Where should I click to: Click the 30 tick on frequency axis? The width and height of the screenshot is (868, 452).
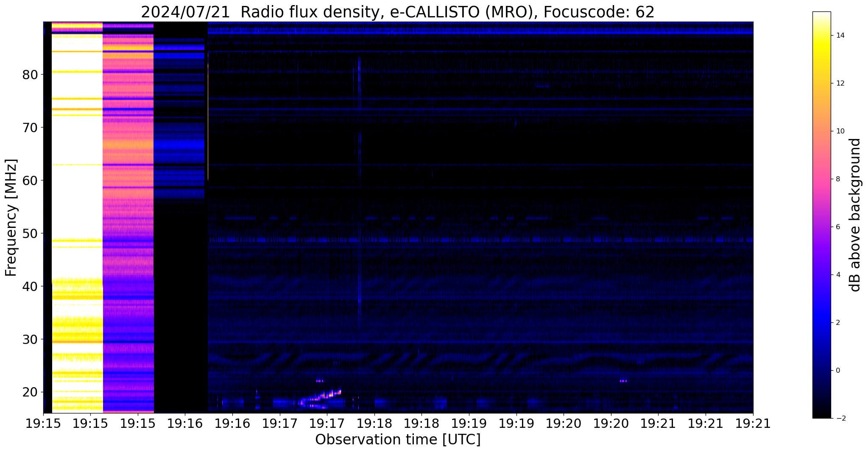30,339
